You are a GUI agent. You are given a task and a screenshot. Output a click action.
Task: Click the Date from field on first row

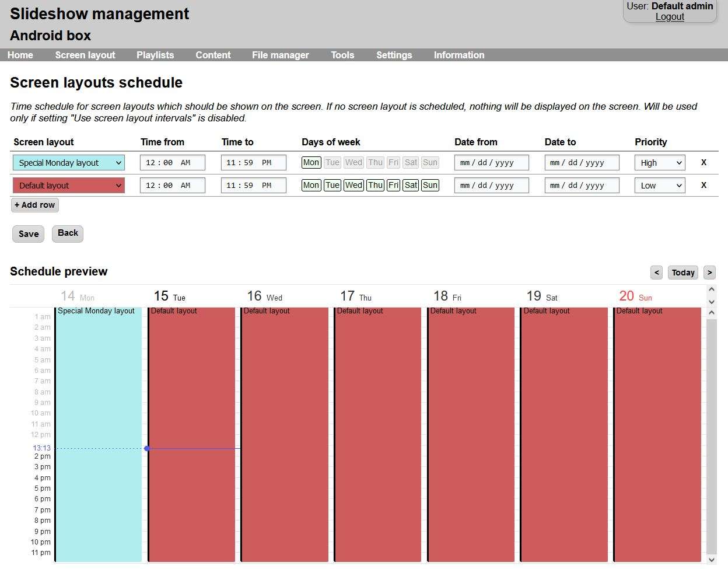[x=491, y=162]
